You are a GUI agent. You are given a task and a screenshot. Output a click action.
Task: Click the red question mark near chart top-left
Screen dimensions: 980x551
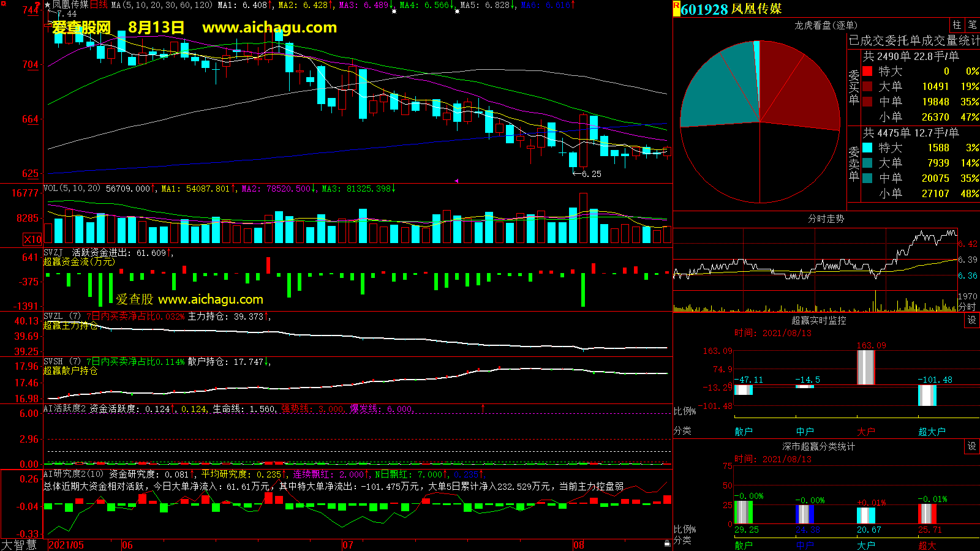click(37, 6)
